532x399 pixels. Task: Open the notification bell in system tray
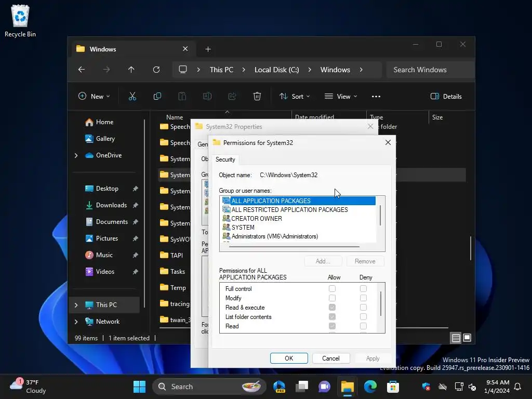point(518,387)
